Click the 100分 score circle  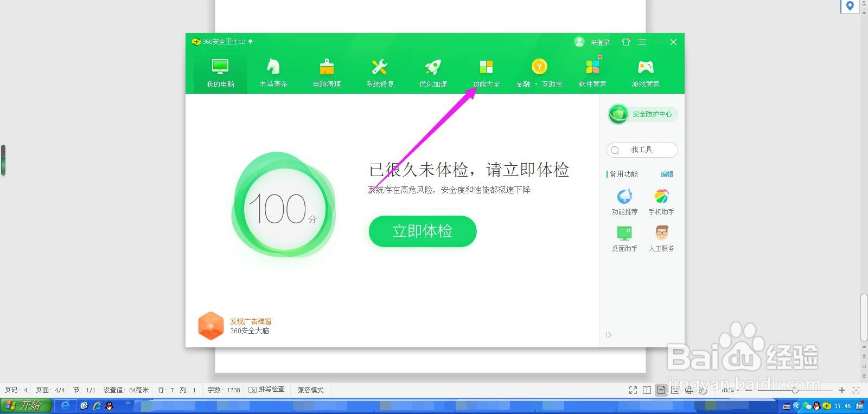pos(284,209)
